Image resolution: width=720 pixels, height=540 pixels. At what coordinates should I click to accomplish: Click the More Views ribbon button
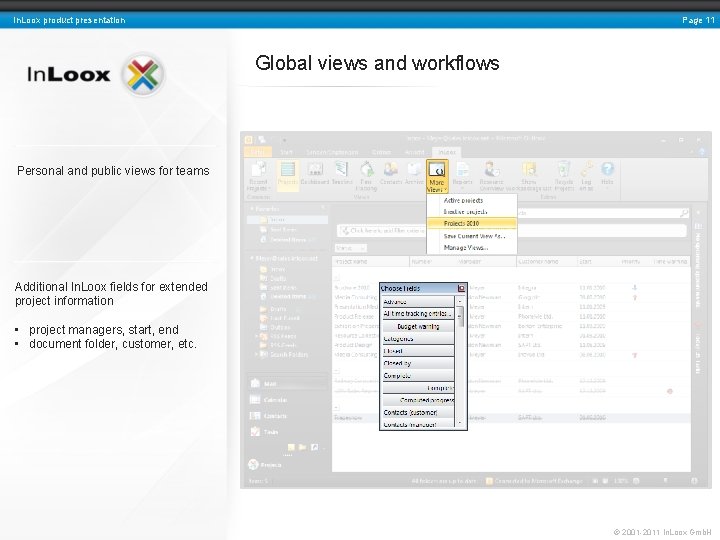click(437, 177)
